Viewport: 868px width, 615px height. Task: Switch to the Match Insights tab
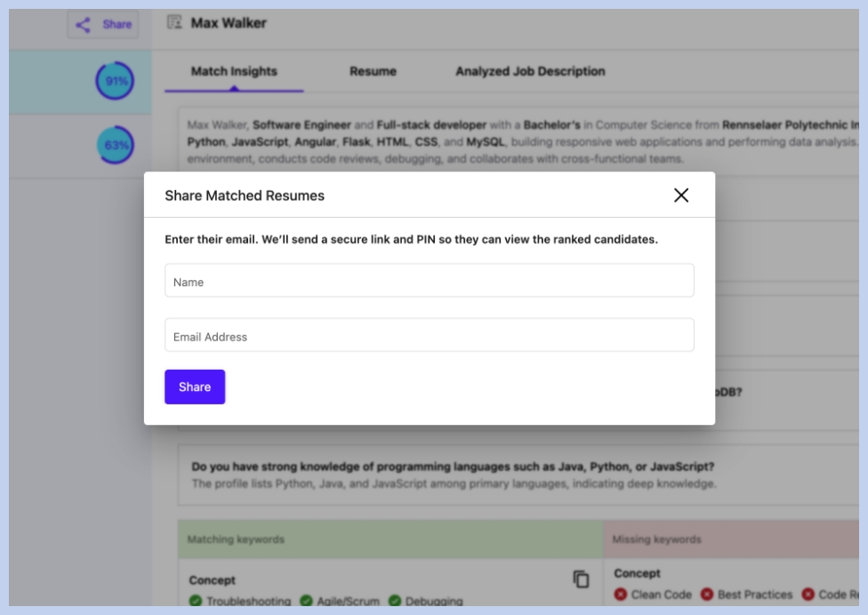coord(234,71)
